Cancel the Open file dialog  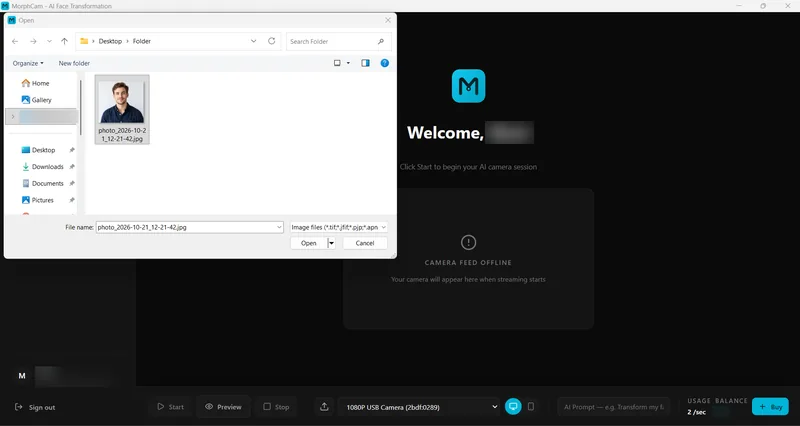365,243
